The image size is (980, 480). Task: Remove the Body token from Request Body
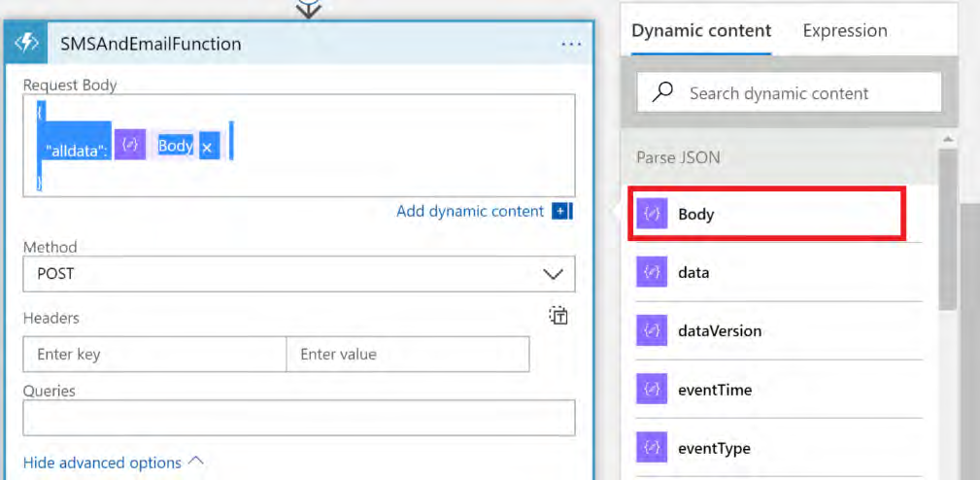pos(207,148)
